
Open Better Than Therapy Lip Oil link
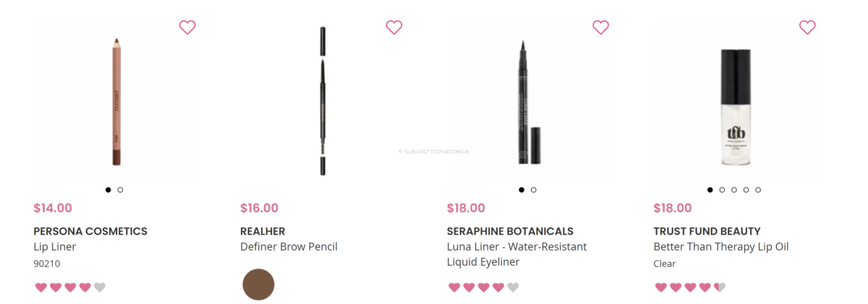(720, 247)
